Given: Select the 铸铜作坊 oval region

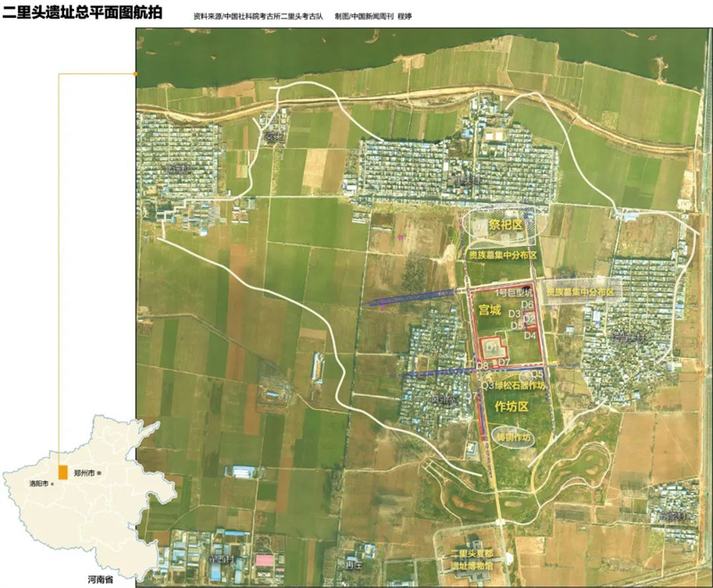Looking at the screenshot, I should (x=512, y=437).
